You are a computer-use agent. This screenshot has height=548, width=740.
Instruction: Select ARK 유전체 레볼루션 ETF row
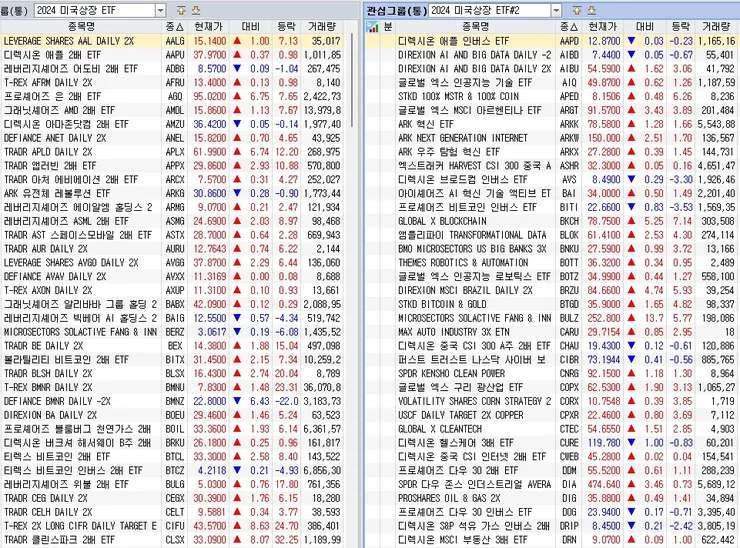click(172, 194)
